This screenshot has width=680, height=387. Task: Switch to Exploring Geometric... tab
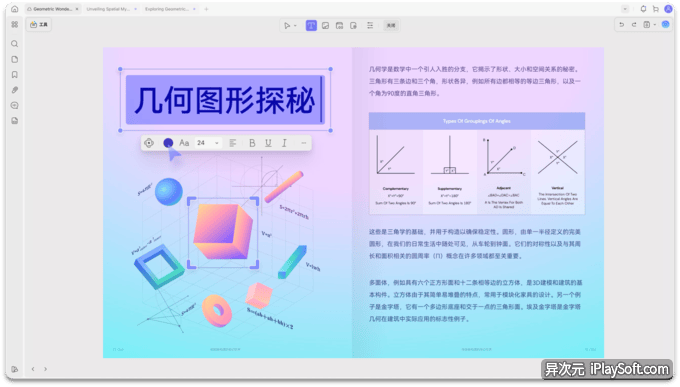(167, 9)
